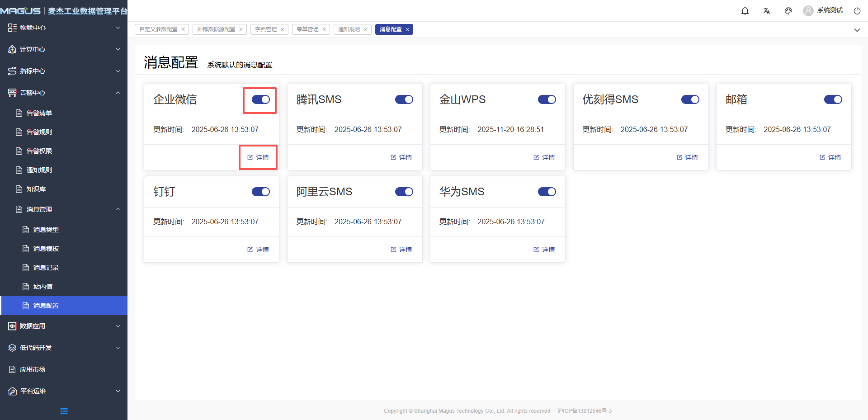
Task: Close the 自定义参数配置 tab
Action: pos(183,29)
